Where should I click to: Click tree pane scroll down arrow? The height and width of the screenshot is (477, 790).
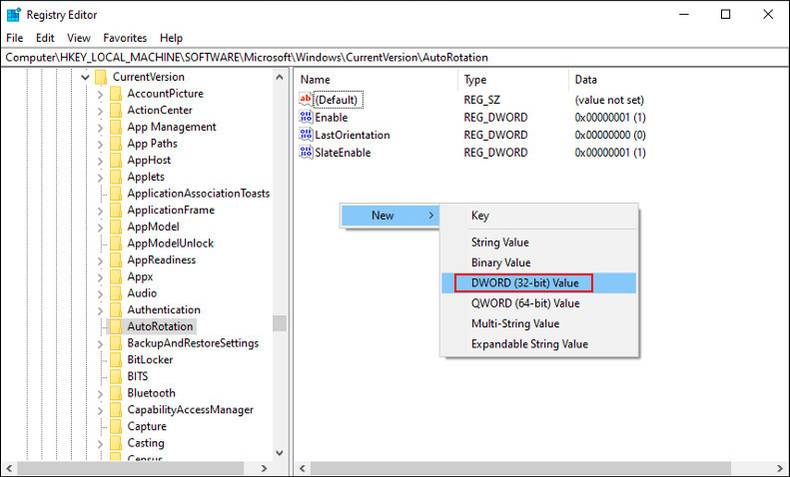[280, 453]
